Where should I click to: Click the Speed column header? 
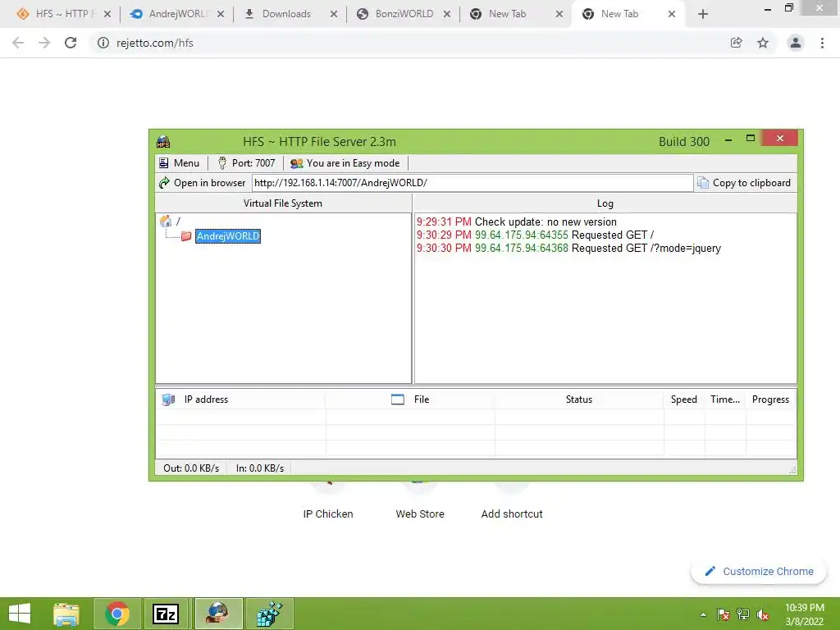tap(684, 399)
